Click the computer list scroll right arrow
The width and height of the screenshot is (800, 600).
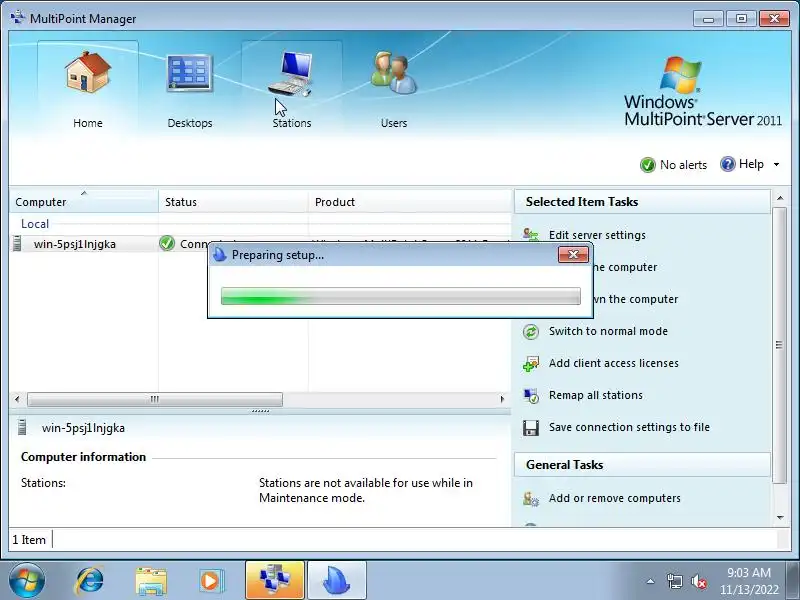click(503, 399)
